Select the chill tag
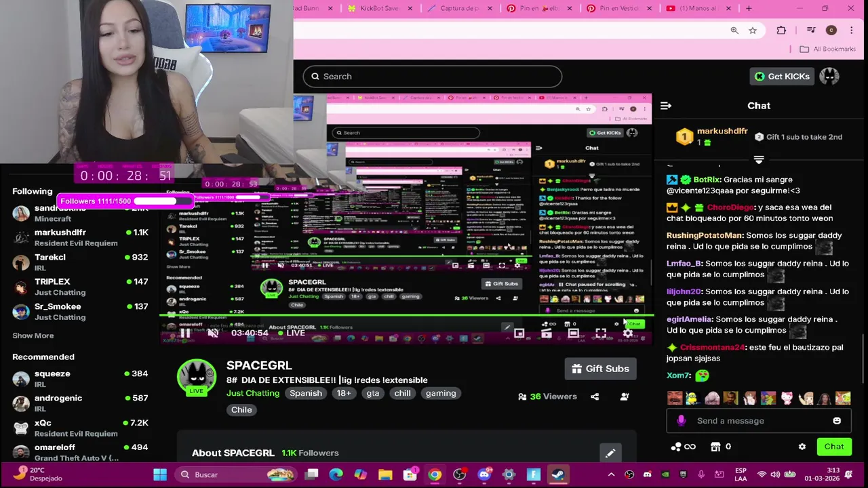This screenshot has height=488, width=868. click(x=402, y=393)
